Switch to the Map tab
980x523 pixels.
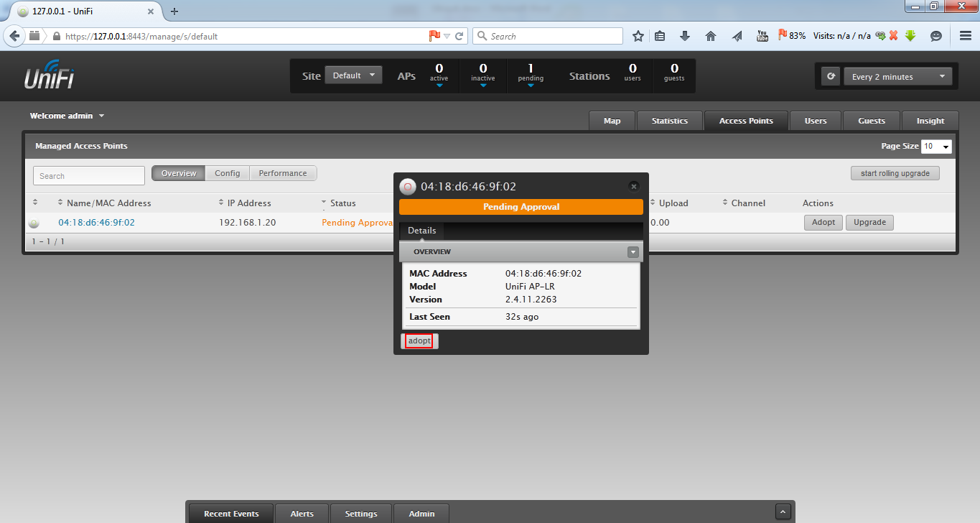pyautogui.click(x=612, y=121)
